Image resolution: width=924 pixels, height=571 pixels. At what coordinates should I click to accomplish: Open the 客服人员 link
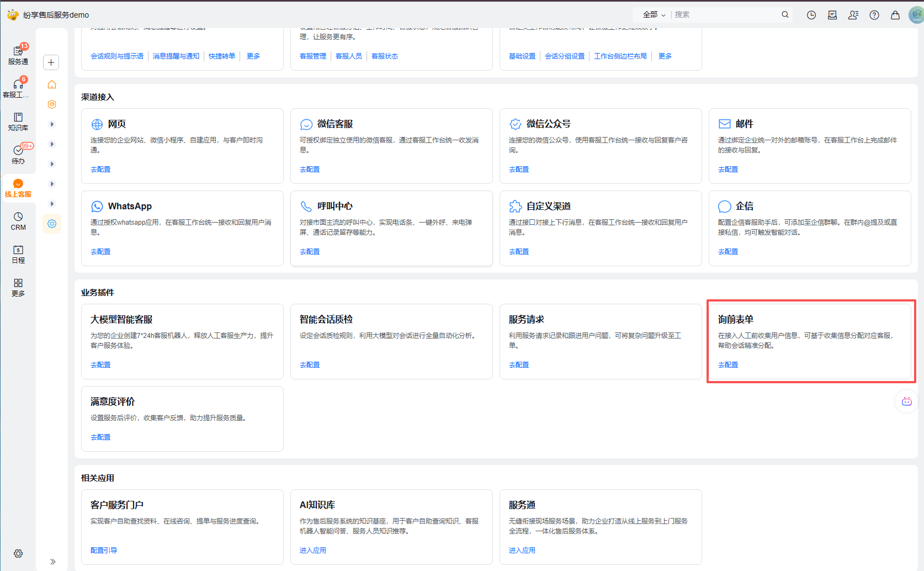pos(349,56)
